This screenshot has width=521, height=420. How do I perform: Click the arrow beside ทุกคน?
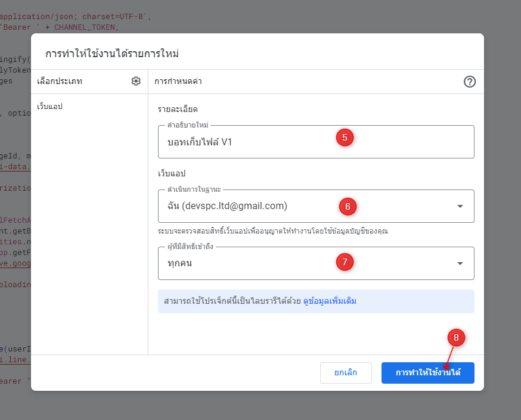pos(460,263)
